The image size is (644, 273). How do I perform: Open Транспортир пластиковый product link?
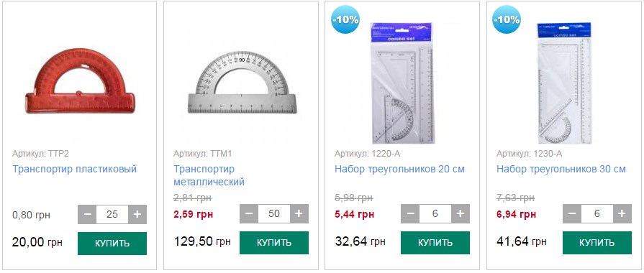tap(74, 169)
